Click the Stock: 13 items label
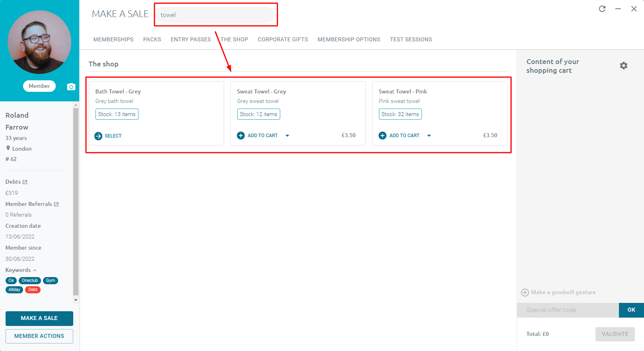Screen dimensions: 644x351 [117, 114]
